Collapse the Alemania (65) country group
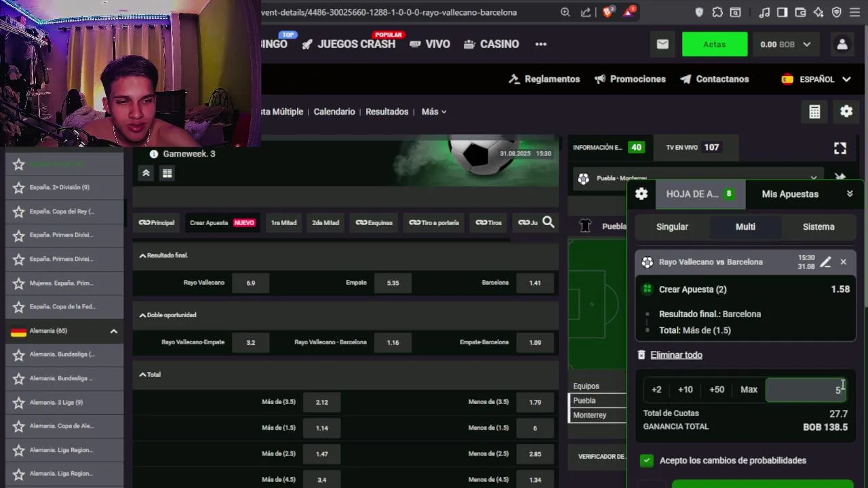This screenshot has height=488, width=868. click(113, 331)
